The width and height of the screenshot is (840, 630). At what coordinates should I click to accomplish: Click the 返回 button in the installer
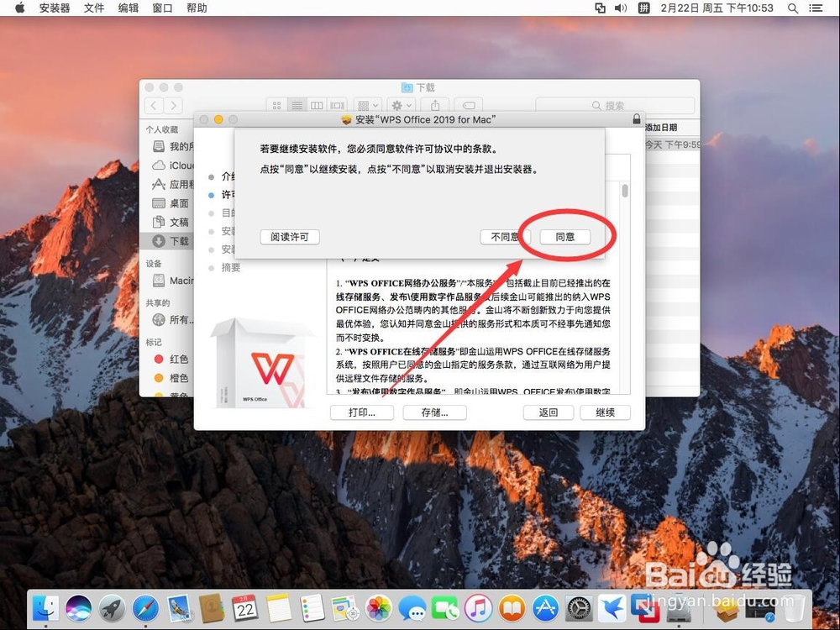(549, 412)
